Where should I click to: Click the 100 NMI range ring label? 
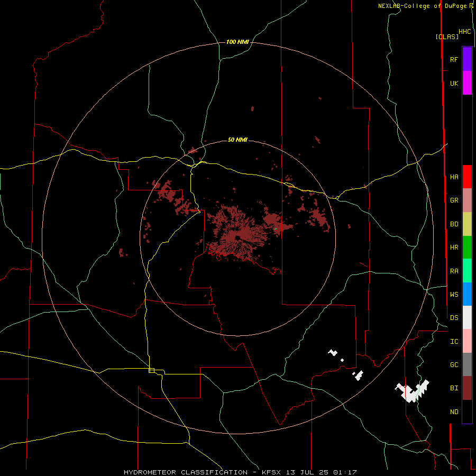click(237, 42)
